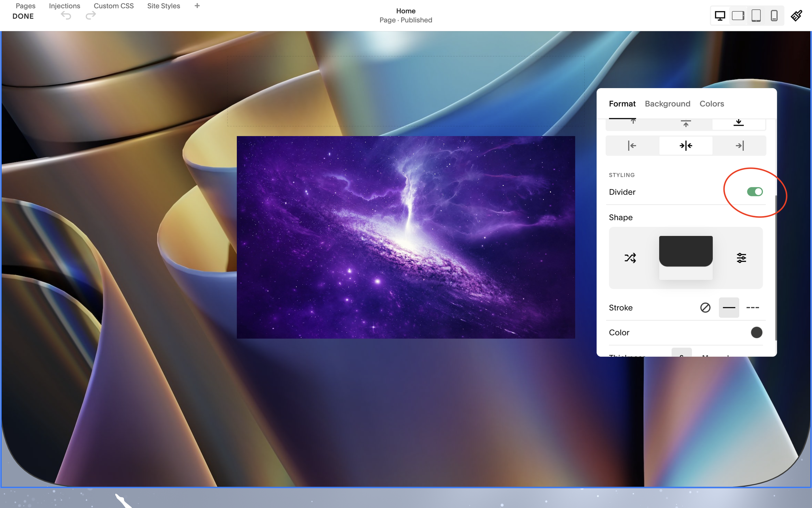This screenshot has width=812, height=508.
Task: Select the purple galaxy image
Action: [406, 237]
